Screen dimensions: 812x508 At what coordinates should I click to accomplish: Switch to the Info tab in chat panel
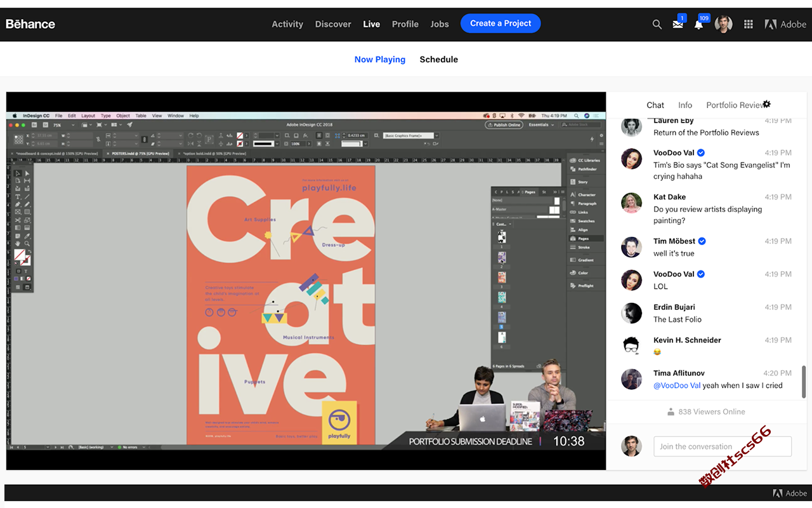coord(685,105)
